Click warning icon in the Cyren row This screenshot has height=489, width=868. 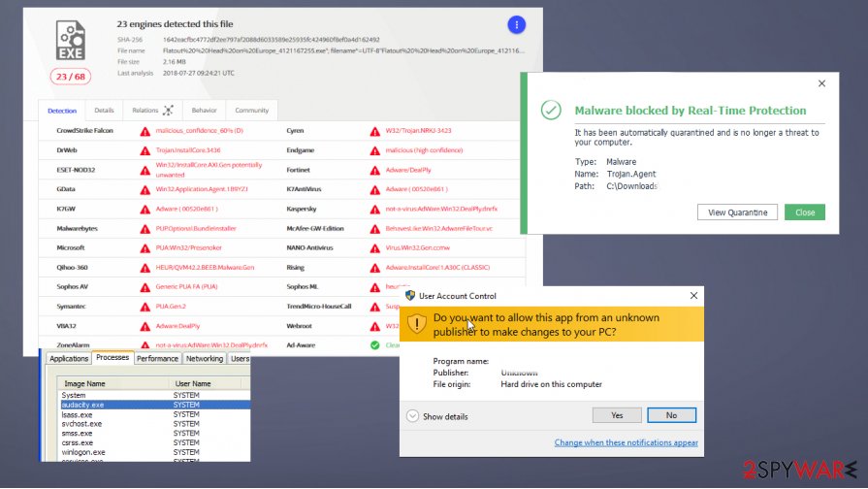[374, 131]
